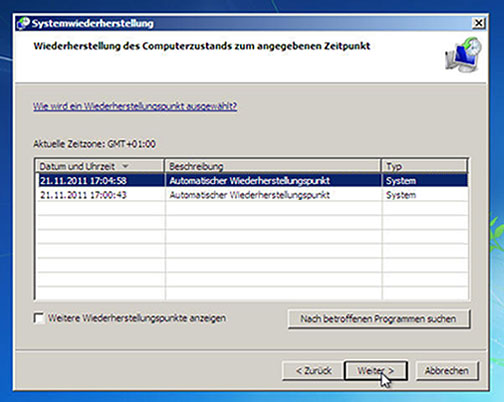Select restore point from 17:00:43
Image resolution: width=504 pixels, height=402 pixels.
[253, 195]
